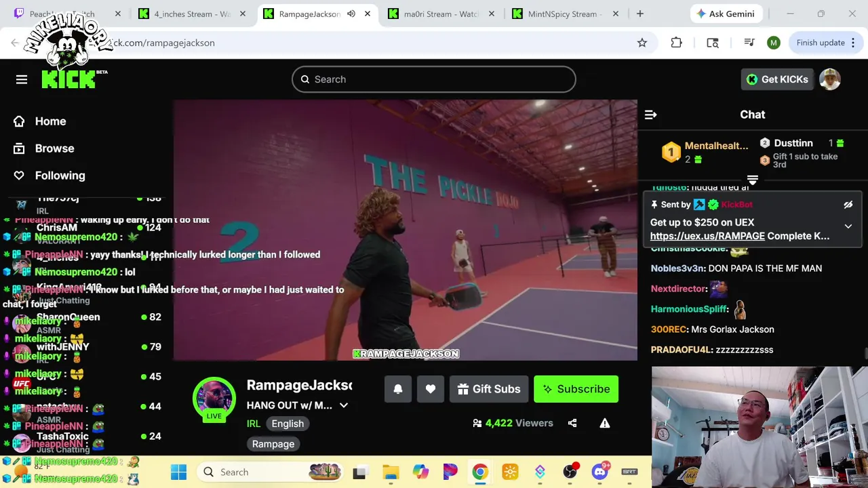Click Nobles3v3n chat username

click(678, 268)
